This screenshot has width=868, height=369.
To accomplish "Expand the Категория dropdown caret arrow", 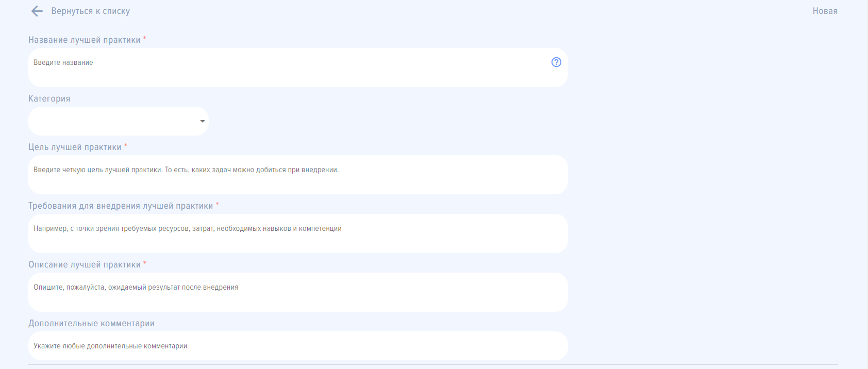I will pos(203,122).
